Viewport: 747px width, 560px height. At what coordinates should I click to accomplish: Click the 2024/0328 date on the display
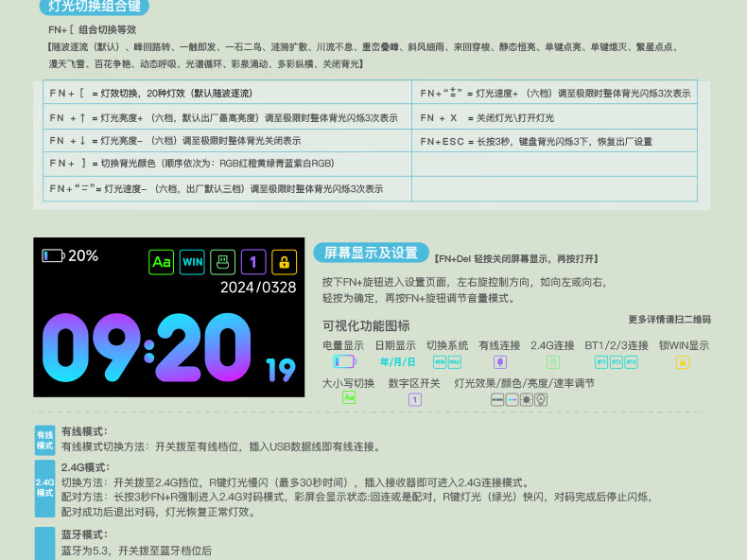[x=257, y=288]
